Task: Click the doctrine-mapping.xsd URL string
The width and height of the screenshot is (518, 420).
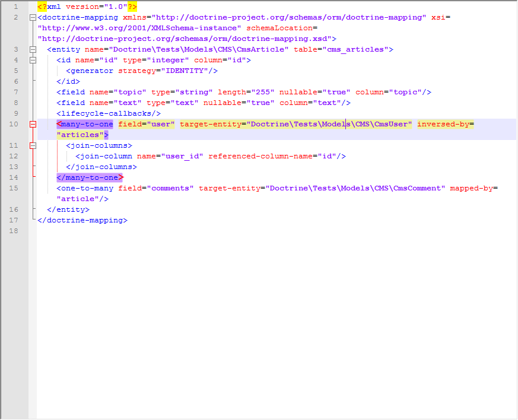Action: (x=185, y=39)
